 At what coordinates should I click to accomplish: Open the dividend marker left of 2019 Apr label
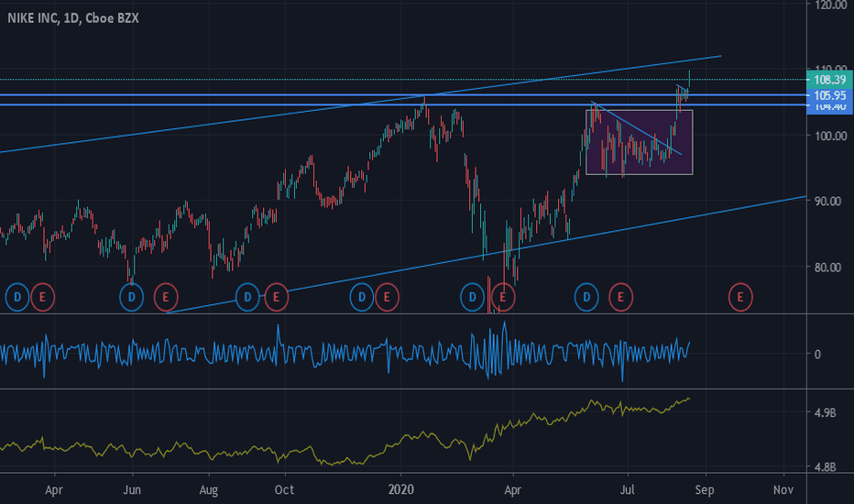[x=16, y=297]
